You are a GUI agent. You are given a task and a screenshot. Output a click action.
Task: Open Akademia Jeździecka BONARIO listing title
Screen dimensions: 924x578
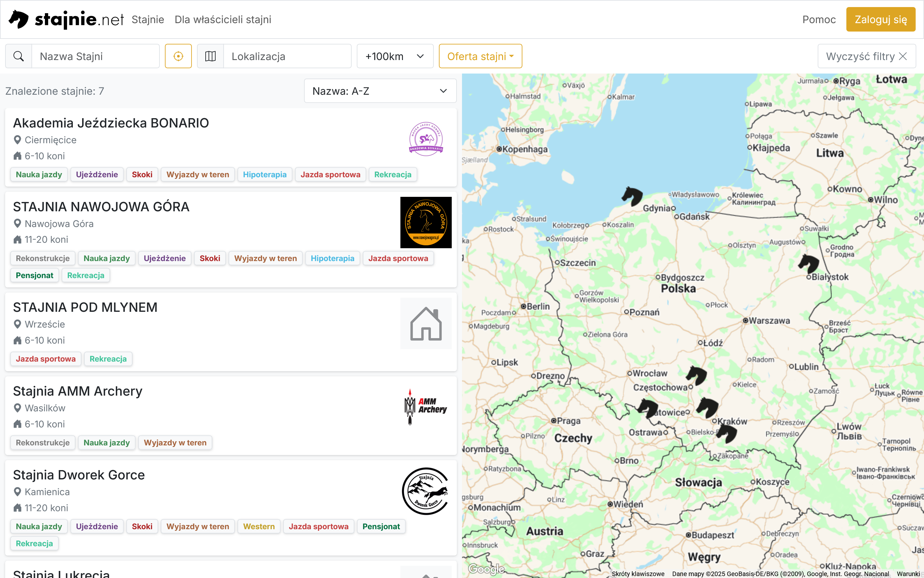[111, 123]
